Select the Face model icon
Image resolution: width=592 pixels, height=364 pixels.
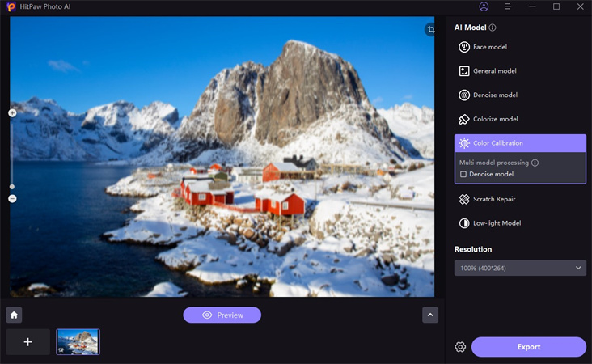(464, 47)
